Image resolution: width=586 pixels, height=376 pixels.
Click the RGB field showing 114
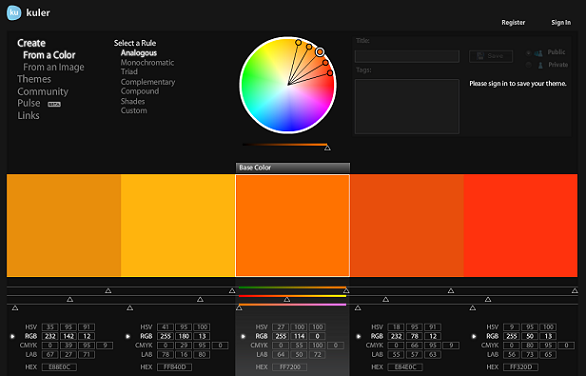[x=299, y=336]
